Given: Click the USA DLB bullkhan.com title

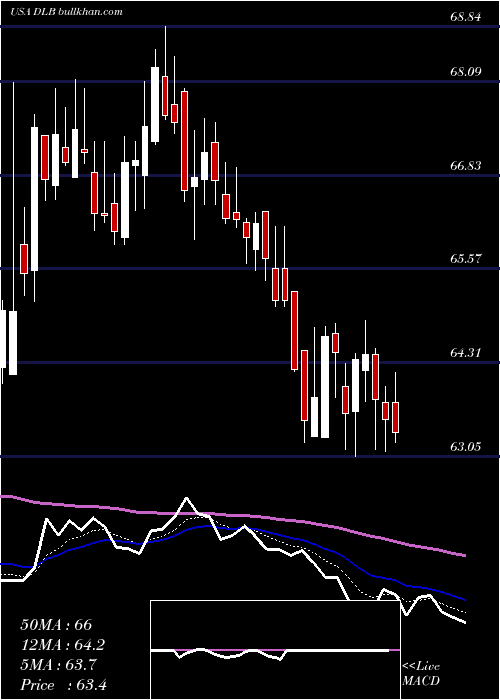Looking at the screenshot, I should point(67,11).
